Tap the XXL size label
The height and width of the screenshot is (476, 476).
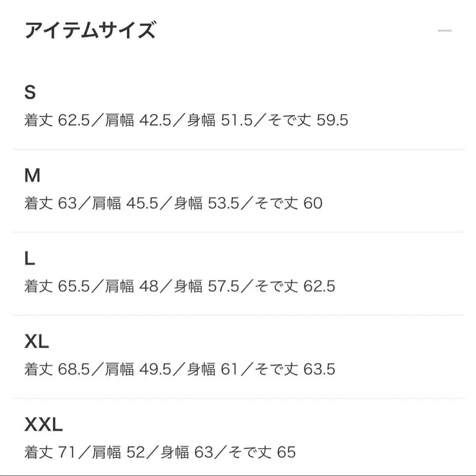(x=43, y=424)
